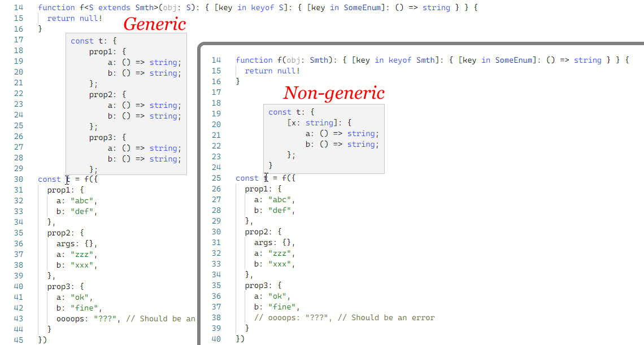Click the "zzz" string on line 37
Image resolution: width=644 pixels, height=345 pixels.
(x=82, y=254)
